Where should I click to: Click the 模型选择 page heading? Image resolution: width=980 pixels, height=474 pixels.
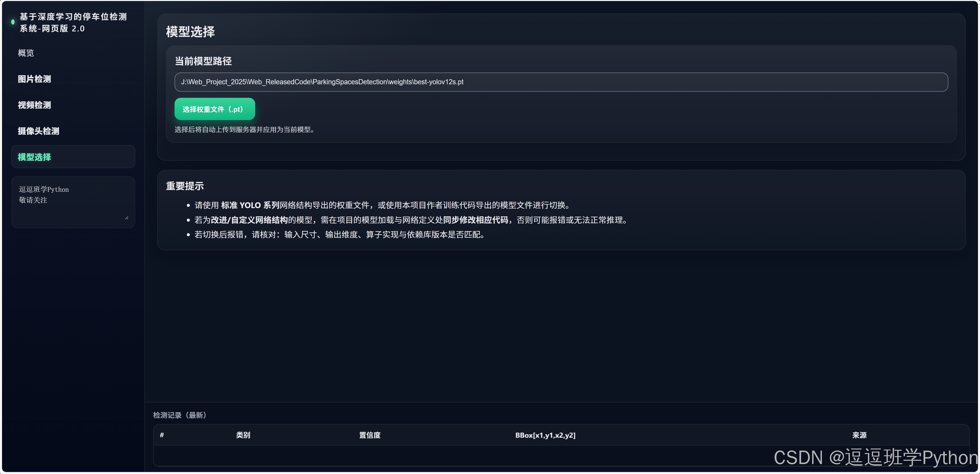[190, 32]
